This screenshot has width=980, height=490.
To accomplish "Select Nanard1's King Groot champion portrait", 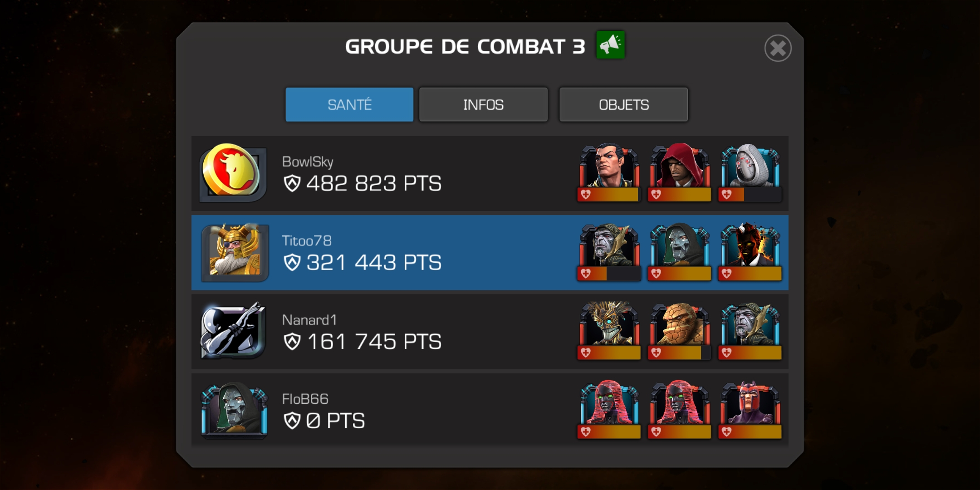I will (x=609, y=324).
